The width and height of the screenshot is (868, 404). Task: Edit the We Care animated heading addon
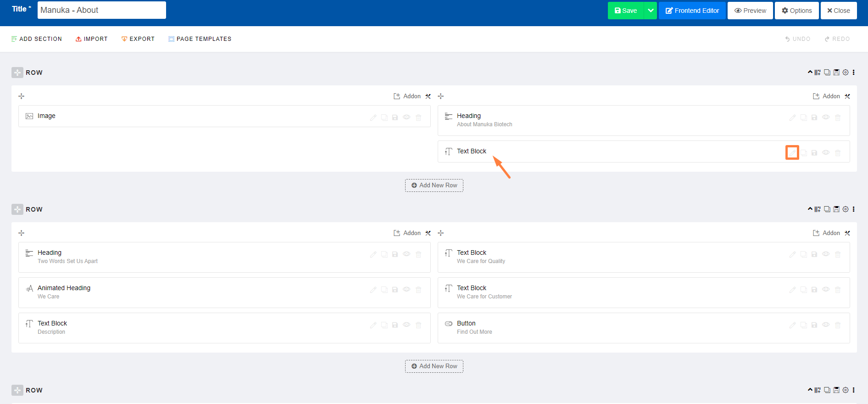pos(373,290)
